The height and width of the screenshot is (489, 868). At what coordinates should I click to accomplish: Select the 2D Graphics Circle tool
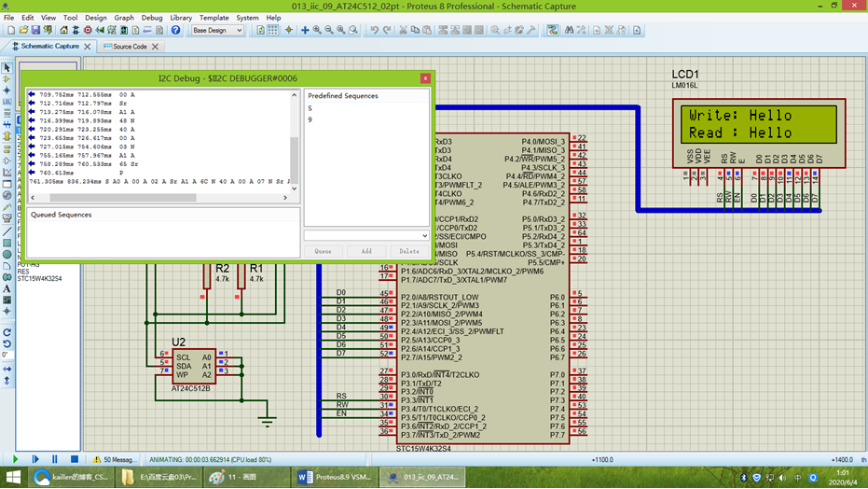(7, 254)
